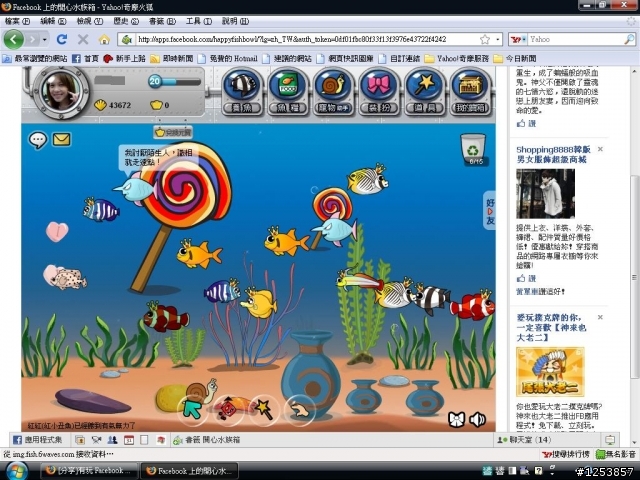Open the 首頁 Facebook bookmark

(86, 59)
